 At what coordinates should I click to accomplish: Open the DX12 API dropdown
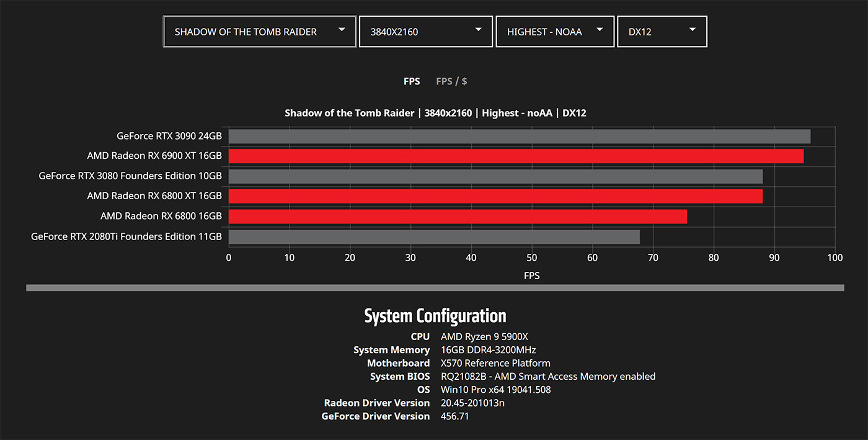662,32
